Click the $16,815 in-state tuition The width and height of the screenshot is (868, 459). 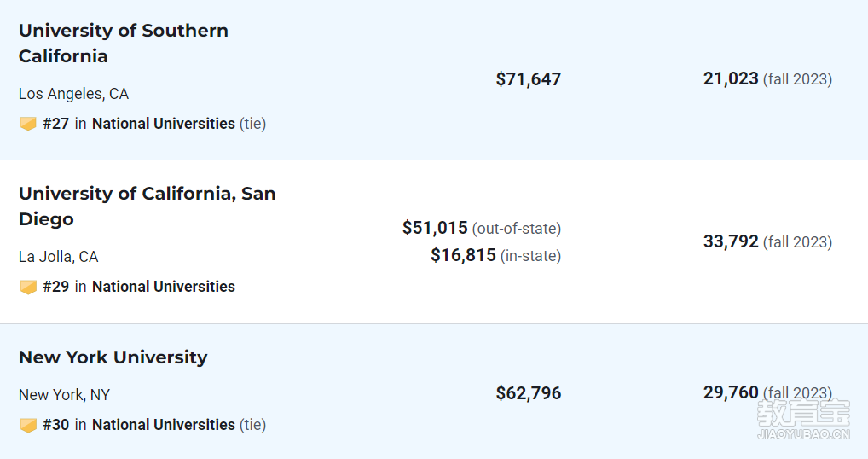pos(463,255)
